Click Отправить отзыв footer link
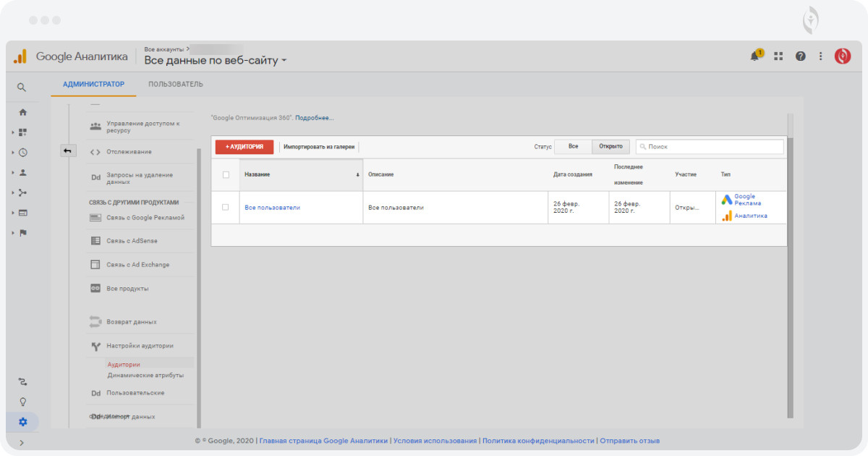Image resolution: width=868 pixels, height=456 pixels. 629,440
